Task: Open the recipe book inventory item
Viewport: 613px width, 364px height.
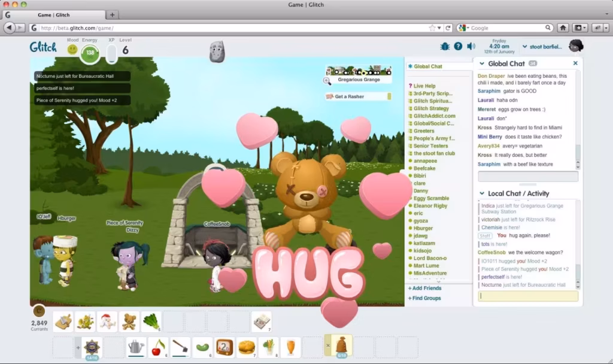Action: coord(261,321)
